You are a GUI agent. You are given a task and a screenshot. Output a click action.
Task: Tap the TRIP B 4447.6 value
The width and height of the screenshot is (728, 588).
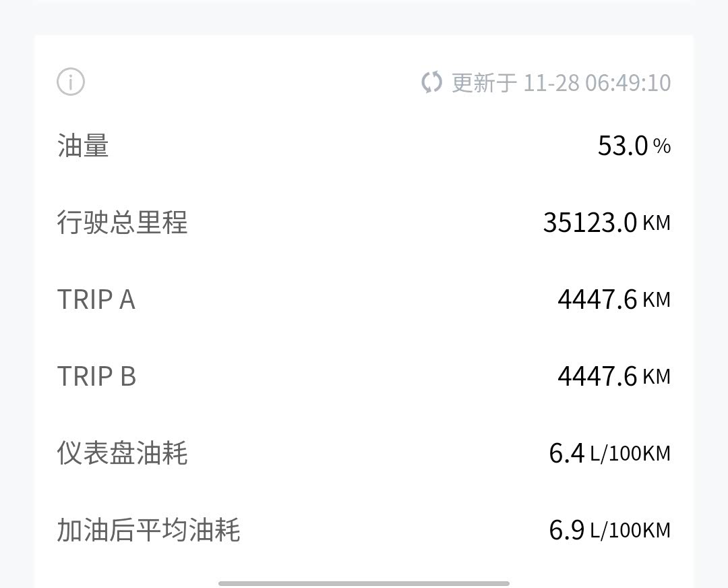[x=597, y=376]
